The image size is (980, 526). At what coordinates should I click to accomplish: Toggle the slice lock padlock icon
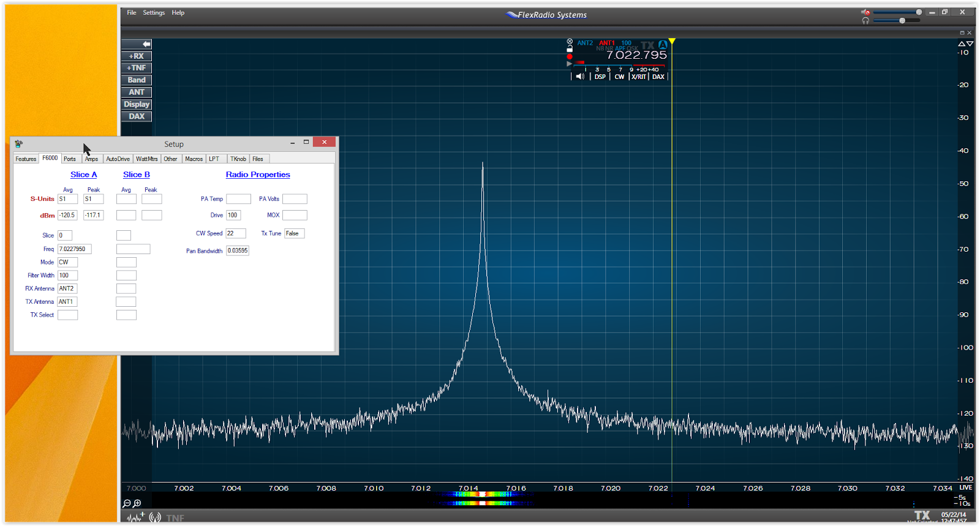[x=570, y=49]
